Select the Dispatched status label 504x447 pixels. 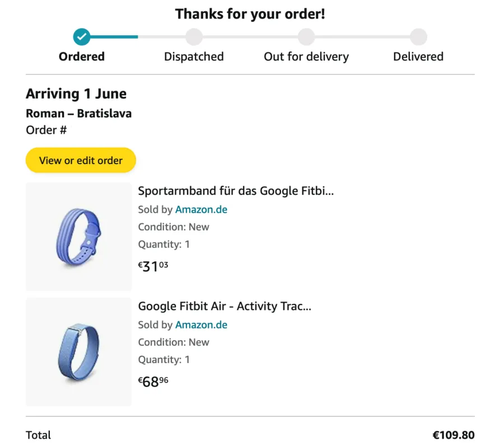click(x=194, y=57)
